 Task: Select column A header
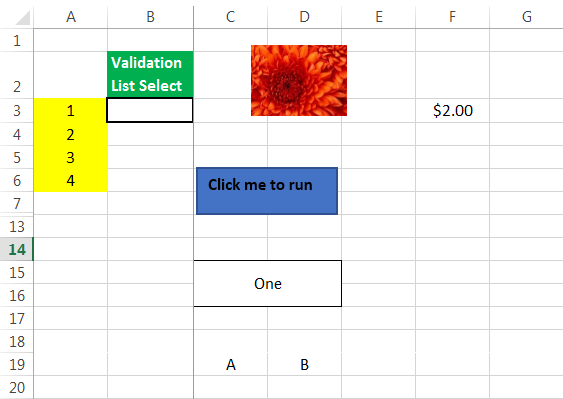[71, 17]
